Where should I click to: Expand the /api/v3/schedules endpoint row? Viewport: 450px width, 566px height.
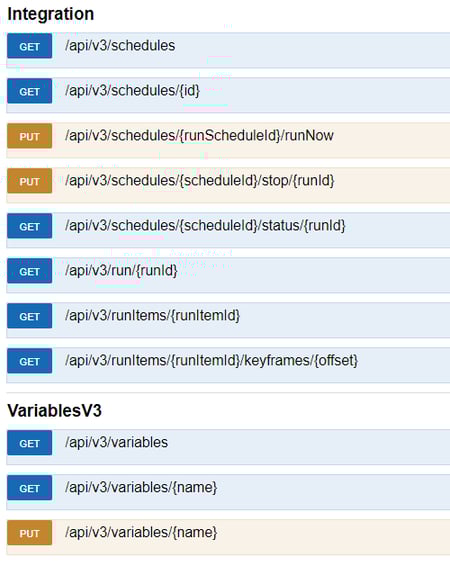point(228,50)
